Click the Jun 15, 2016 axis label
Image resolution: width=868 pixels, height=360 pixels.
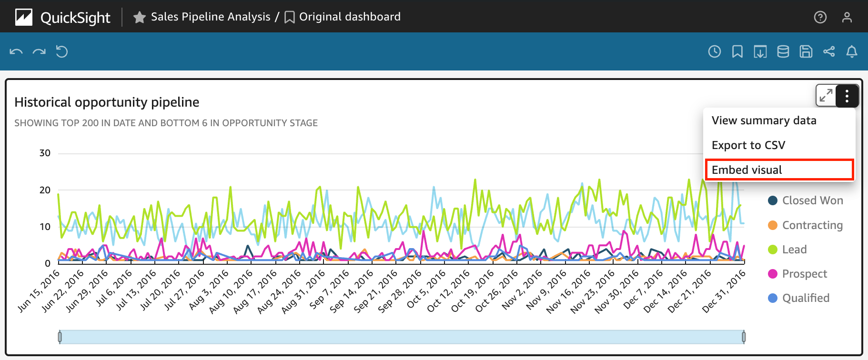pos(39,290)
